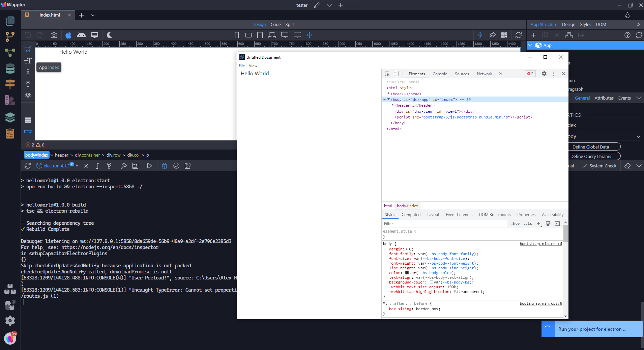Run the project with play icon
Screen dimensions: 644x350
coord(149,166)
